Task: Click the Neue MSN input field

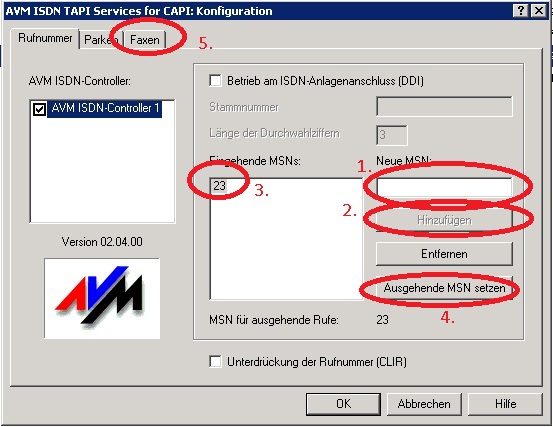Action: pos(444,188)
